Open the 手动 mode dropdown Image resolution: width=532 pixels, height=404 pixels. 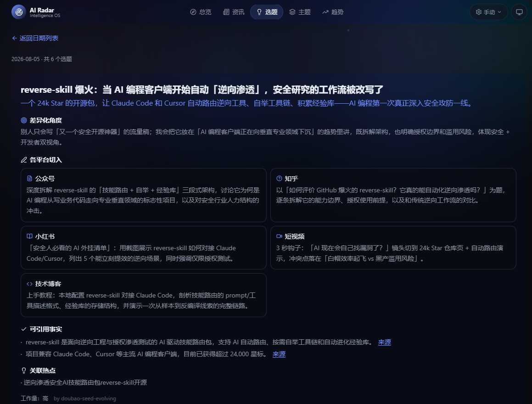(x=488, y=12)
